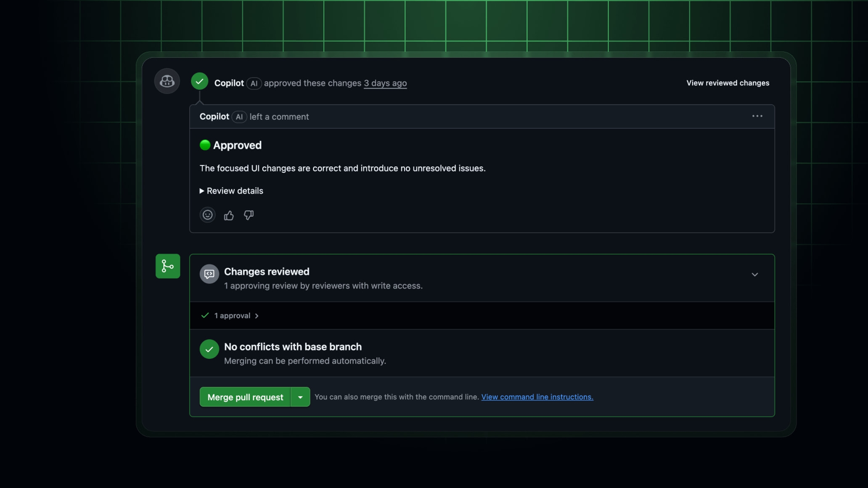Open the emoji reaction picker
The height and width of the screenshot is (488, 868).
coord(207,215)
